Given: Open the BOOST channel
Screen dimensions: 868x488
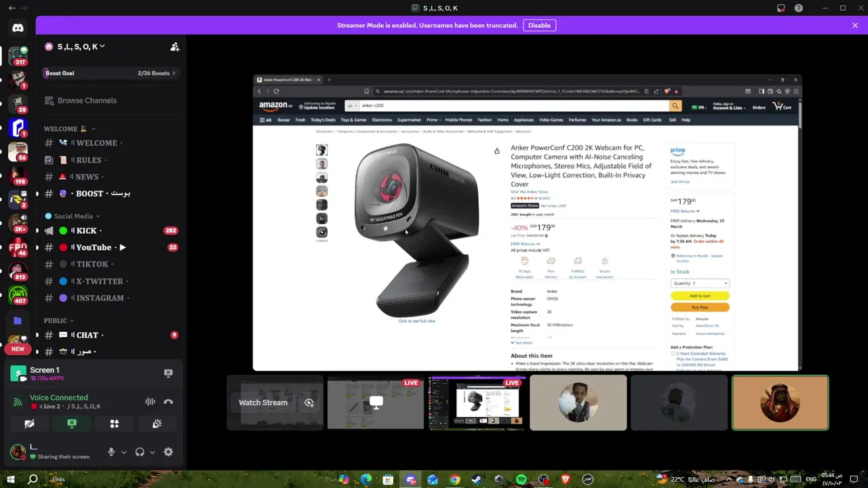Looking at the screenshot, I should tap(110, 193).
